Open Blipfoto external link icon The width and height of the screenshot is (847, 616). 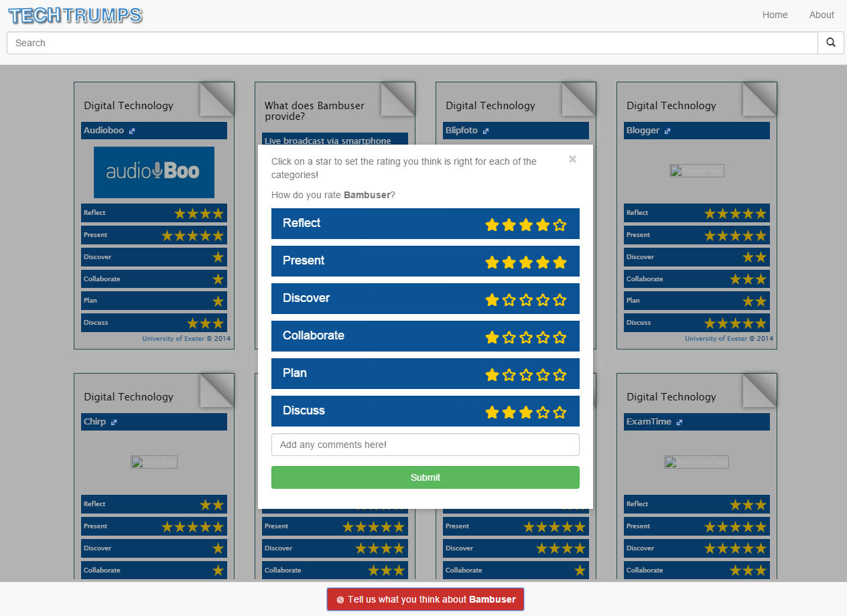[486, 131]
